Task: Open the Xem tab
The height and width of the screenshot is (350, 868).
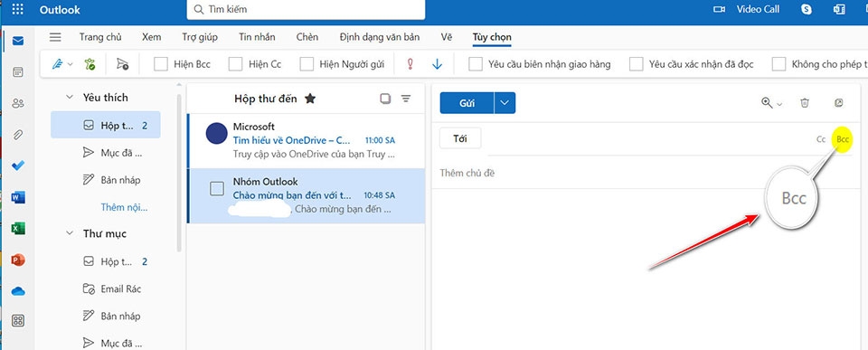Action: (151, 37)
